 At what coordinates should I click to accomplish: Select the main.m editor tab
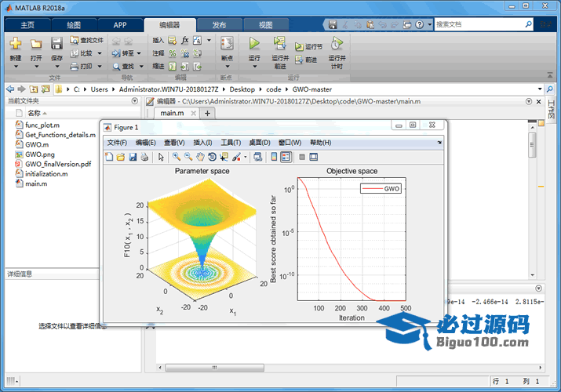click(172, 113)
